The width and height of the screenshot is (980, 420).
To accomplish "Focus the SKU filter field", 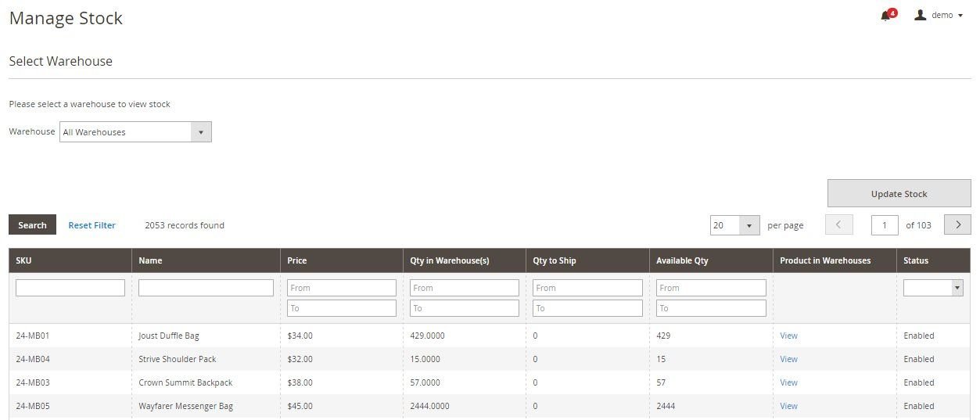I will [70, 288].
